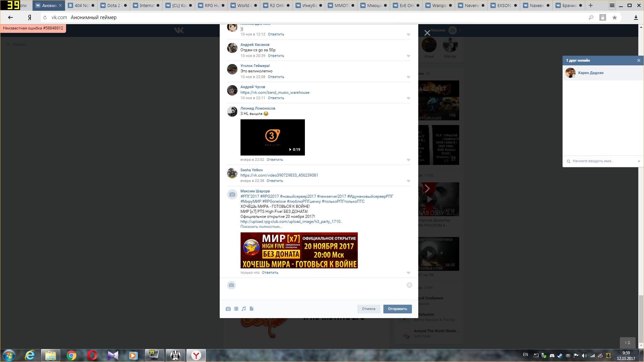Screen dimensions: 644x362
Task: Attach a video to the comment
Action: click(236, 309)
